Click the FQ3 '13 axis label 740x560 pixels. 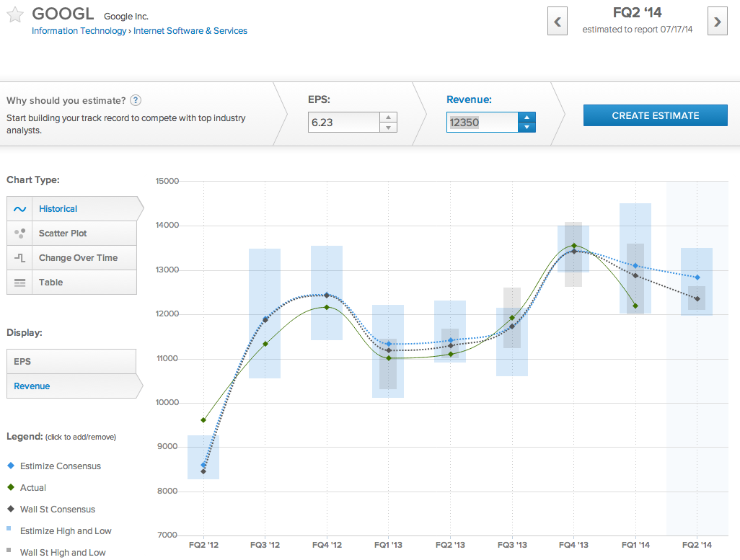point(512,545)
